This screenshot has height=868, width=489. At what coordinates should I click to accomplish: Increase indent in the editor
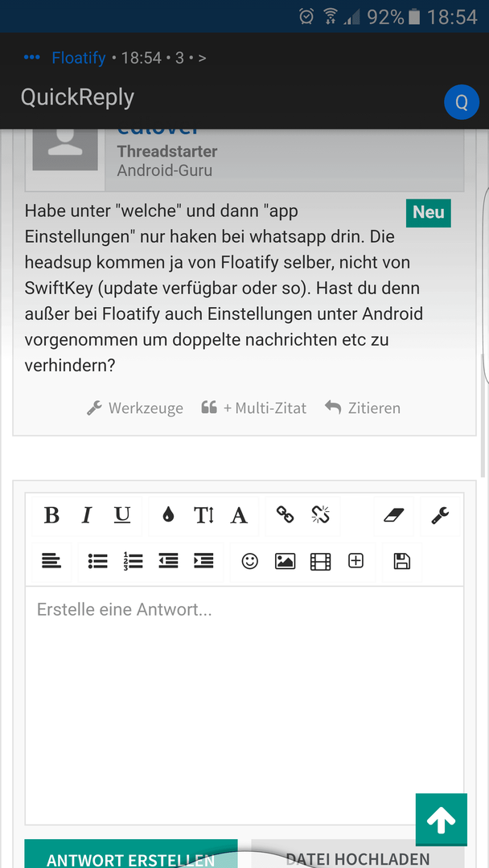(x=203, y=562)
